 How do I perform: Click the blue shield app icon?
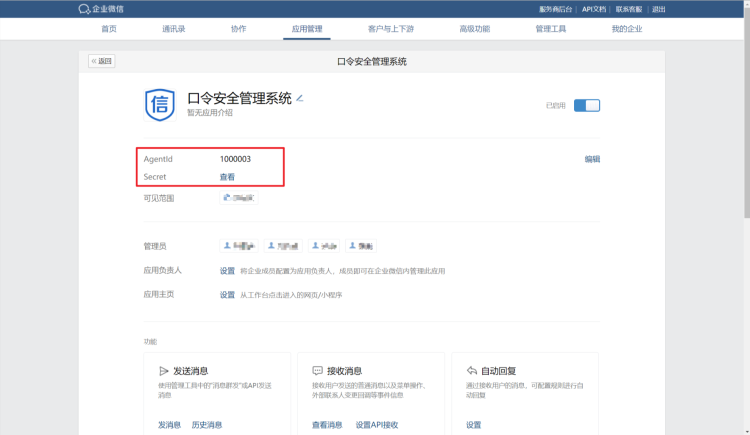(160, 104)
